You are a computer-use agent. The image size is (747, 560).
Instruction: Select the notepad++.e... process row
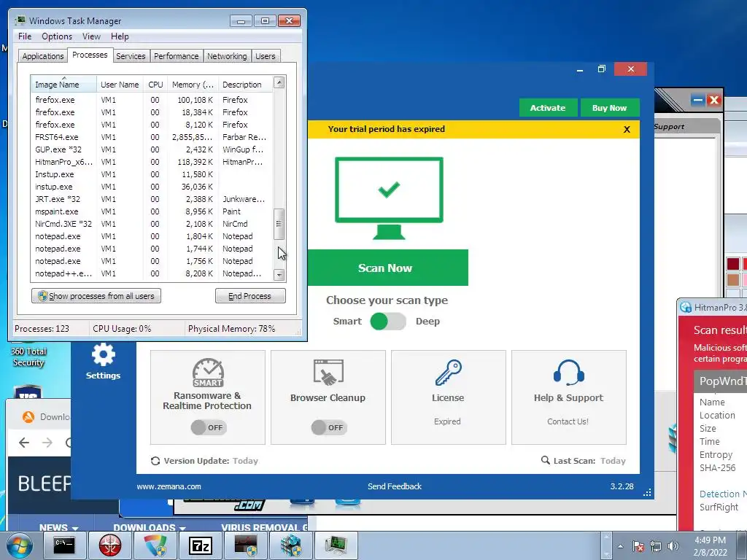coord(152,273)
